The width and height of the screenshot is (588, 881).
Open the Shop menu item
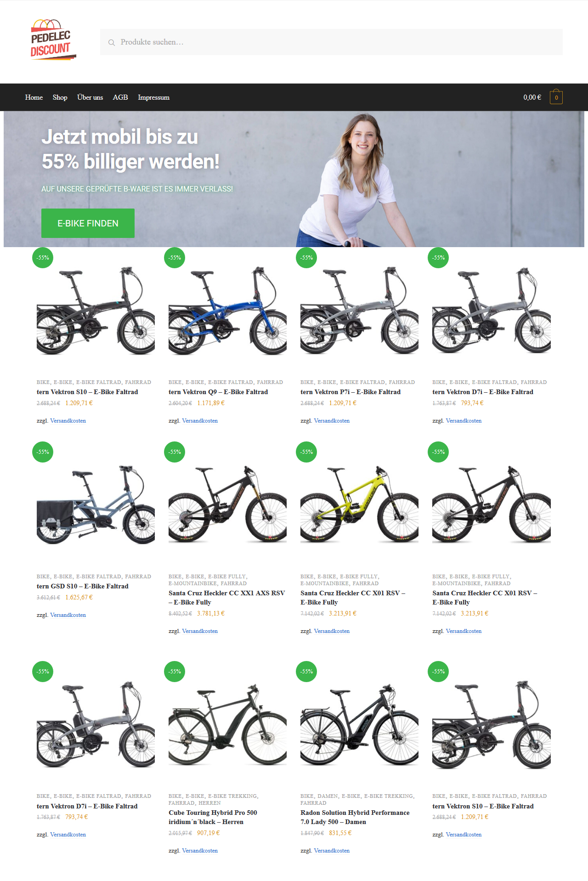tap(60, 97)
